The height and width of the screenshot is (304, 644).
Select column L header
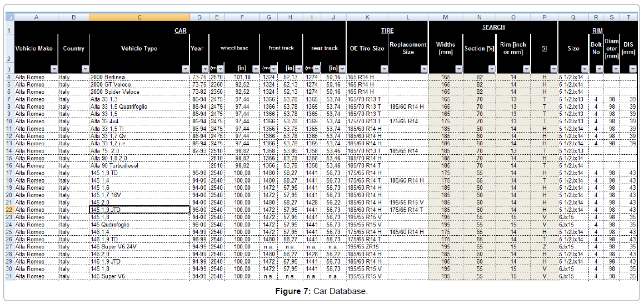tap(408, 17)
